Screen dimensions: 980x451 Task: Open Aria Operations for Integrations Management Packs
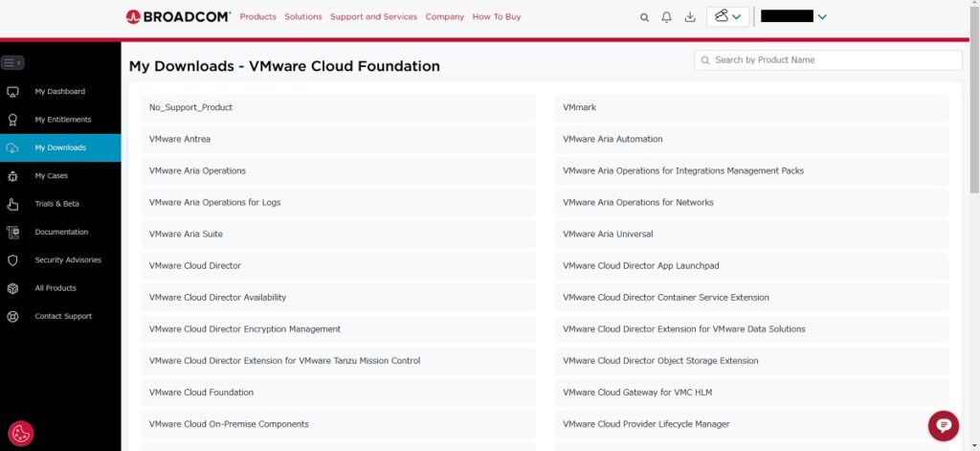[x=752, y=170]
